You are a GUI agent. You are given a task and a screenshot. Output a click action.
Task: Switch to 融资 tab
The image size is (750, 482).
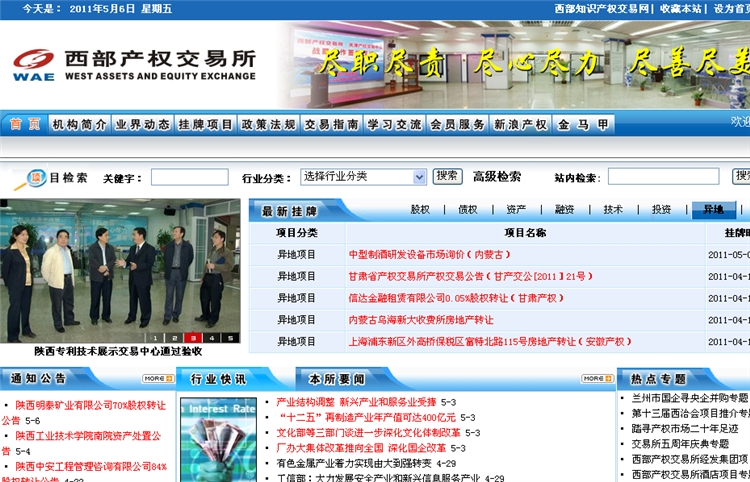[x=565, y=209]
